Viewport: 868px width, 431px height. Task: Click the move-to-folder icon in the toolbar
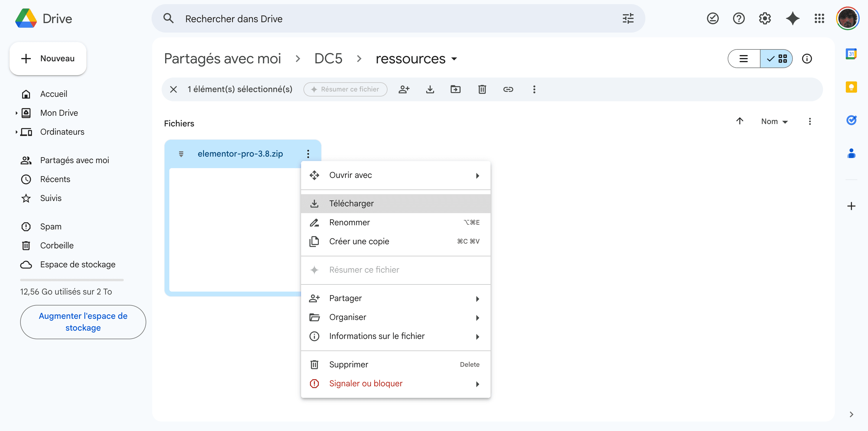(456, 89)
